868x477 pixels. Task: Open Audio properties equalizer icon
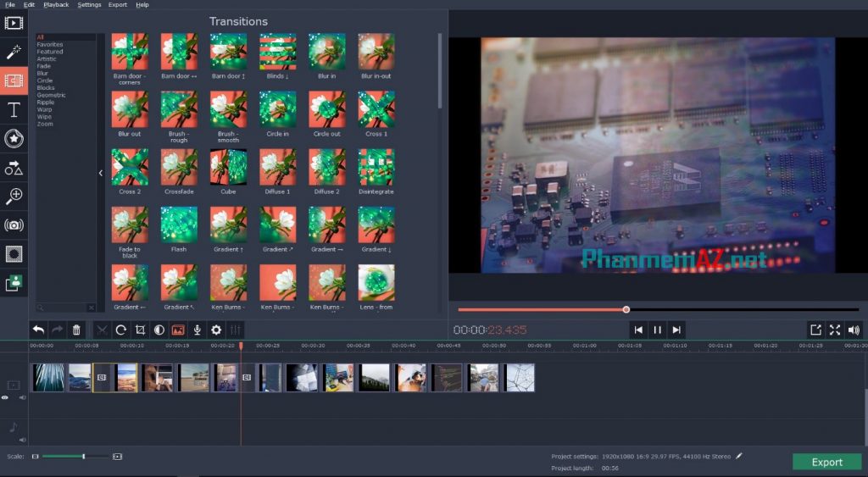pyautogui.click(x=236, y=330)
